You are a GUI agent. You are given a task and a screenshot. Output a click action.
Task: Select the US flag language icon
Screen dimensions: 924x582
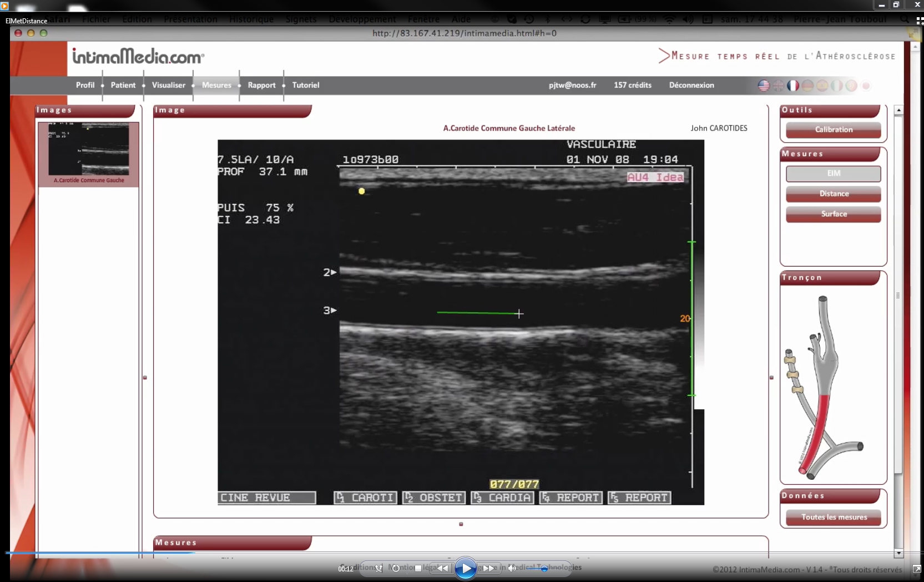pos(764,86)
